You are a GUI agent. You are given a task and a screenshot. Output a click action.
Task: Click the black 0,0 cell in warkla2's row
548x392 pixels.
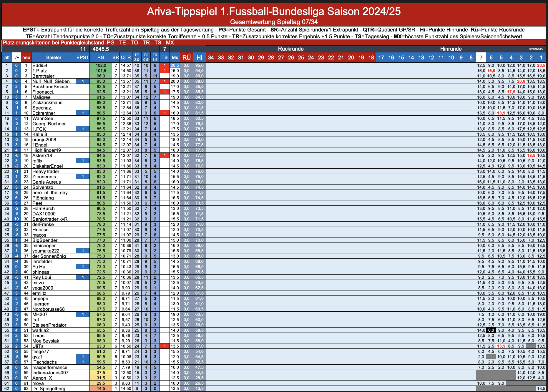[x=491, y=330]
